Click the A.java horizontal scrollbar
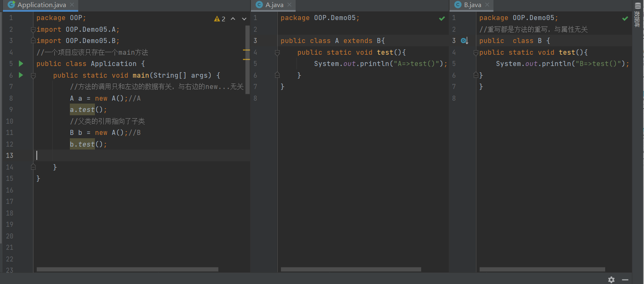 click(x=351, y=270)
